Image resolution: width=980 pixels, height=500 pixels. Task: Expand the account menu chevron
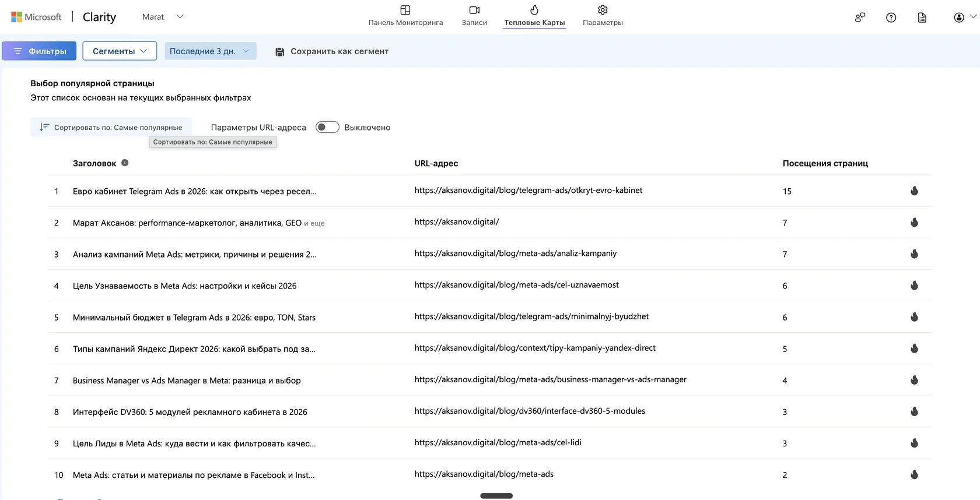973,17
